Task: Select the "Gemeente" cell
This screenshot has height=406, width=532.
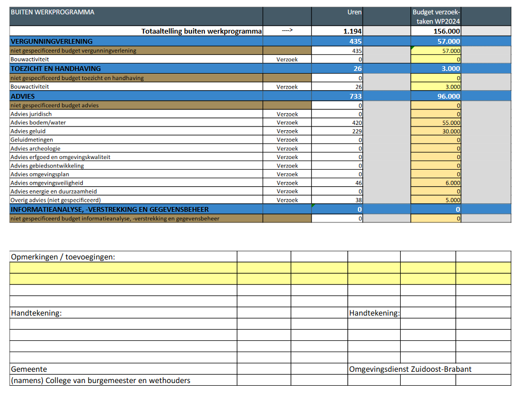Action: pos(123,369)
